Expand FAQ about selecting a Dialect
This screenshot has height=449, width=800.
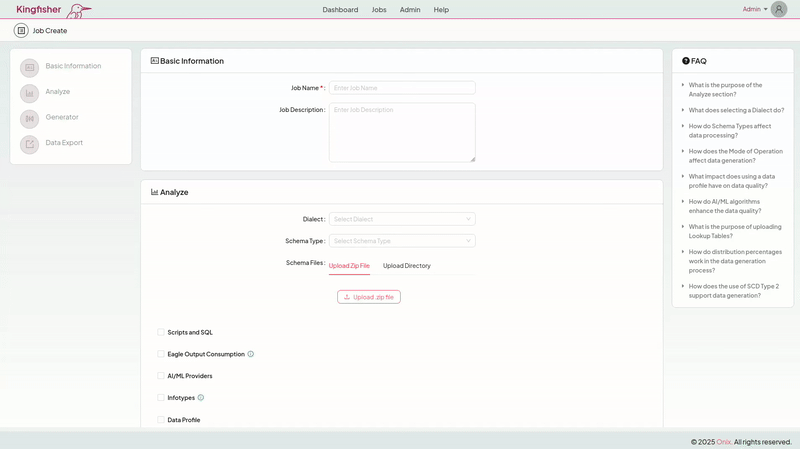tap(735, 110)
